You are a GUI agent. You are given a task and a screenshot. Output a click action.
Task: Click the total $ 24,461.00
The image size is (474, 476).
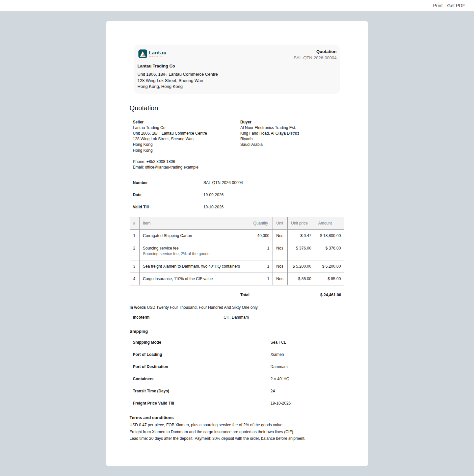[x=330, y=295]
